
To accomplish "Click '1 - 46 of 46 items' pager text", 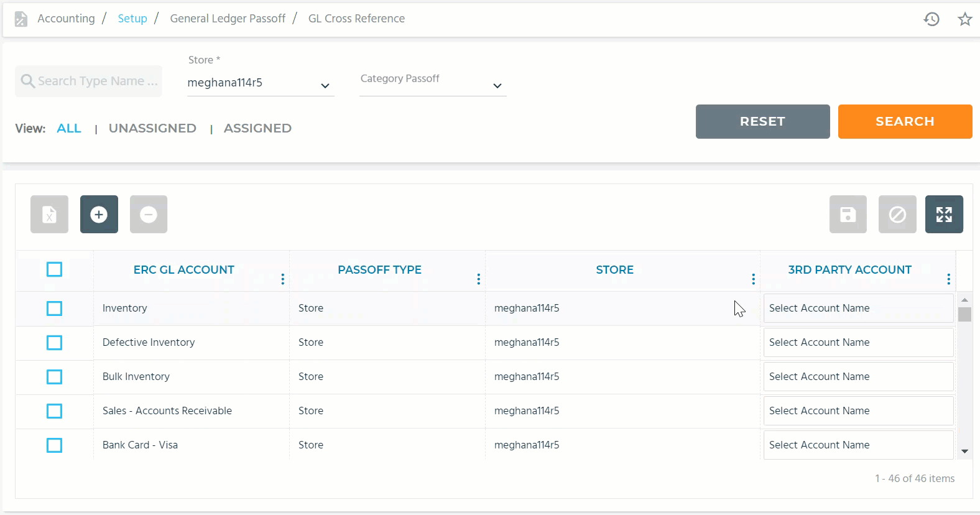I will pos(915,478).
